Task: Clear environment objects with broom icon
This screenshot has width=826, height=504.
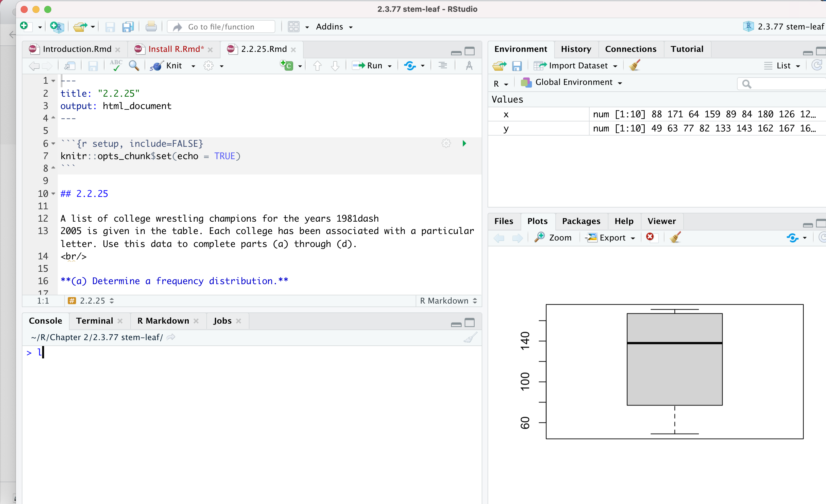Action: point(635,66)
